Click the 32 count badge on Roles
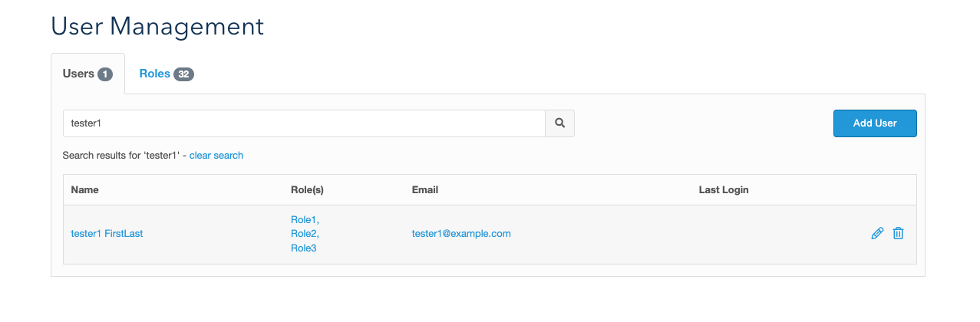This screenshot has width=980, height=322. coord(183,74)
